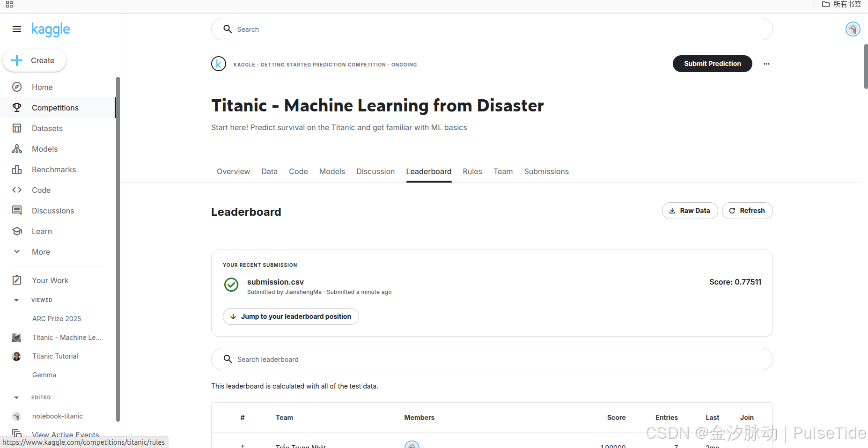Download leaderboard Raw Data
This screenshot has width=868, height=448.
690,211
